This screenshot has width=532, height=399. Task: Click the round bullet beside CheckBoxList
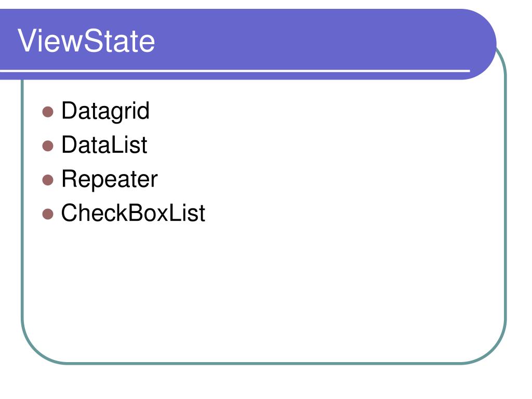tap(48, 214)
